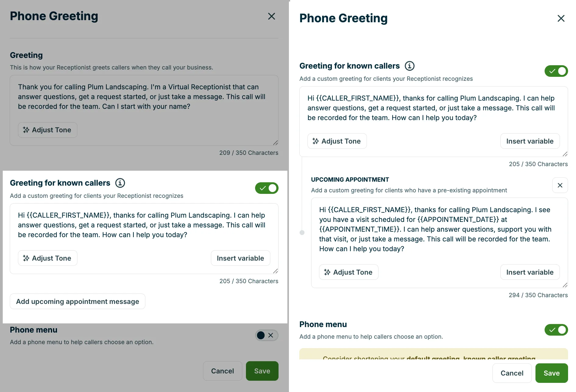Viewport: 576px width, 392px height.
Task: Click Adjust Tone in left known callers box
Action: pyautogui.click(x=48, y=258)
